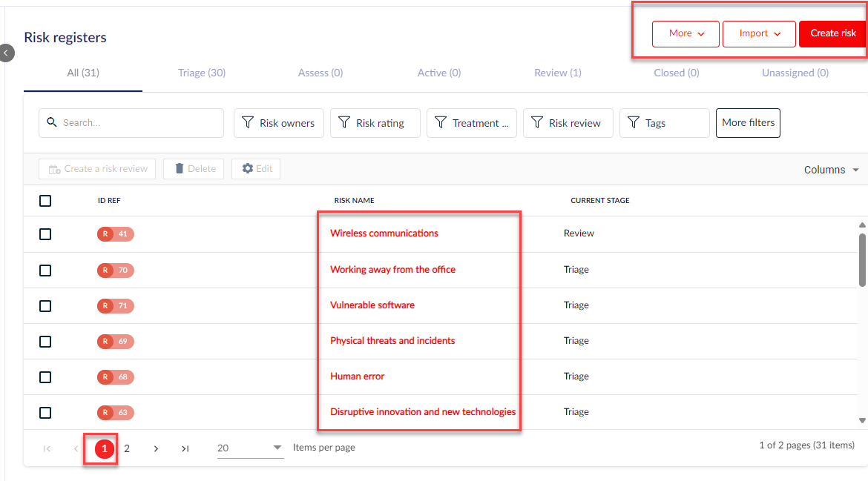Image resolution: width=868 pixels, height=481 pixels.
Task: Switch to the Triage (30) tab
Action: (202, 73)
